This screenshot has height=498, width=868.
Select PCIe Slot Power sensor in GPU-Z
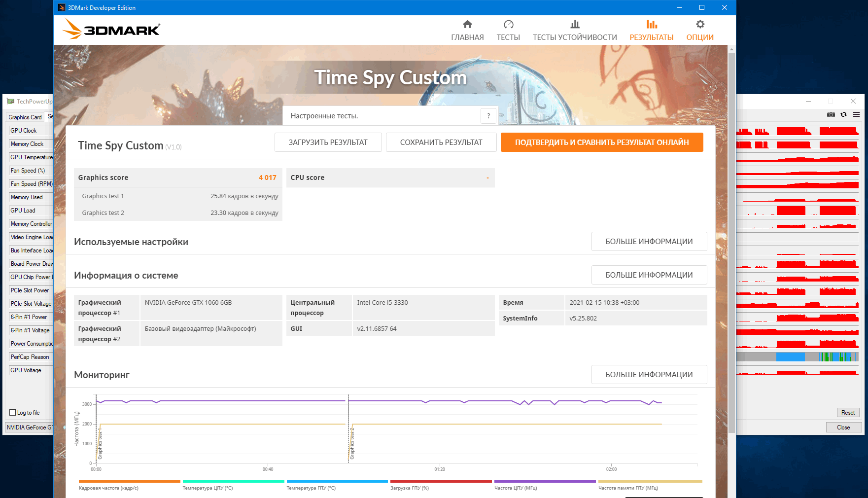point(31,290)
